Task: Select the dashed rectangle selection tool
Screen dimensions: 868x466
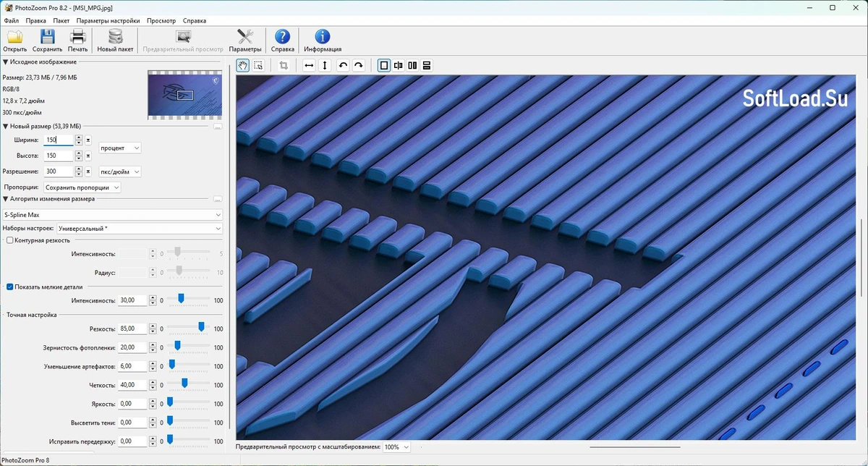Action: pos(258,65)
